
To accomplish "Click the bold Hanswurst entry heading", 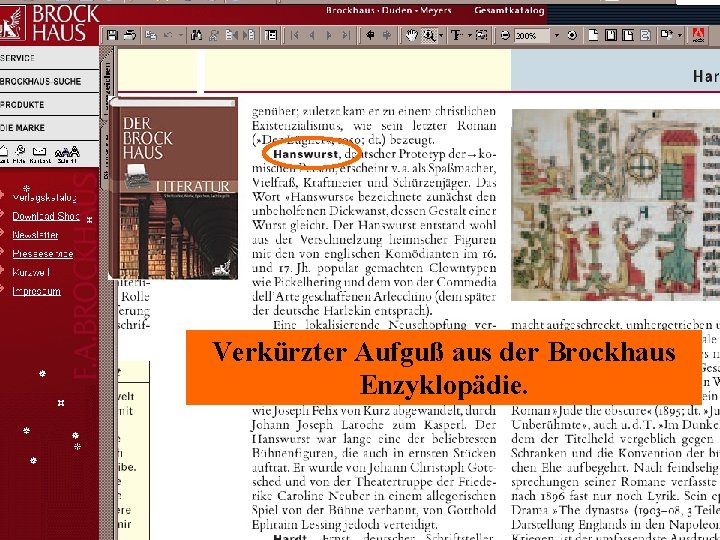I will click(x=305, y=154).
